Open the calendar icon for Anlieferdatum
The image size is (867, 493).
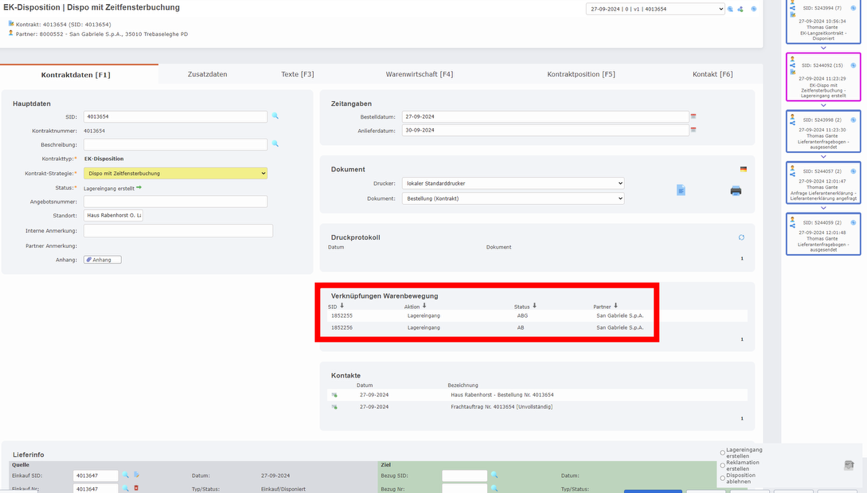point(693,130)
